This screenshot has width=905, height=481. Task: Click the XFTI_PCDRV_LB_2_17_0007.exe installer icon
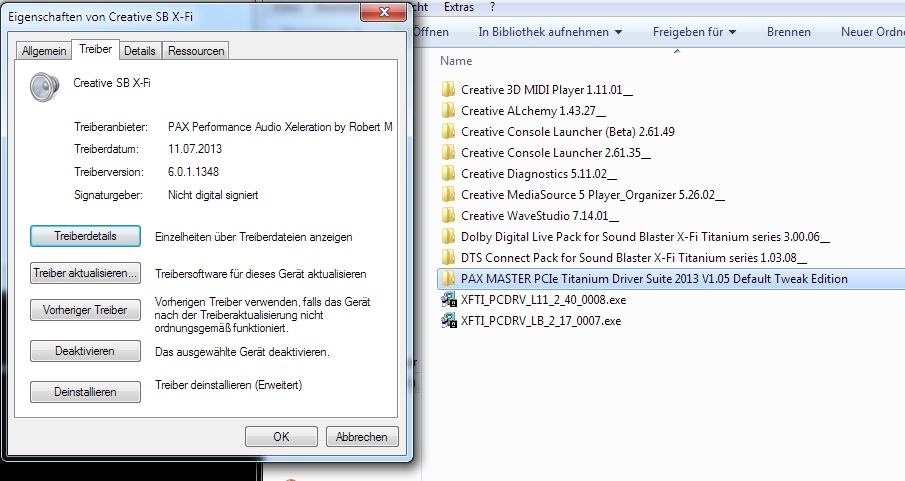click(448, 320)
